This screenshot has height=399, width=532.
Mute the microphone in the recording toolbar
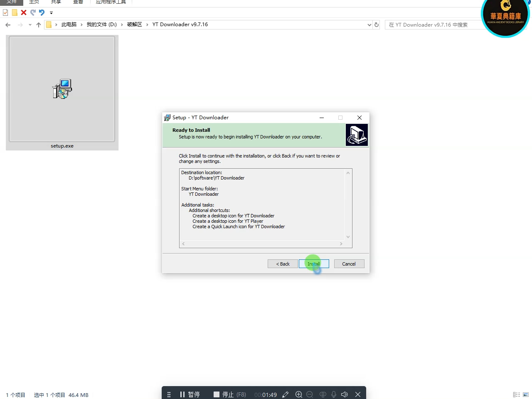click(334, 394)
